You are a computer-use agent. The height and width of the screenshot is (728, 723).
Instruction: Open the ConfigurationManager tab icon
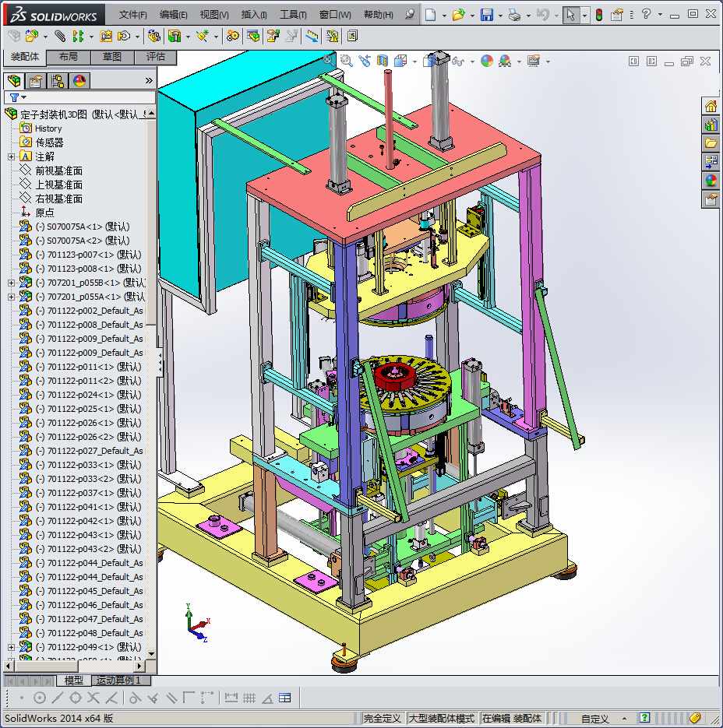tap(58, 81)
